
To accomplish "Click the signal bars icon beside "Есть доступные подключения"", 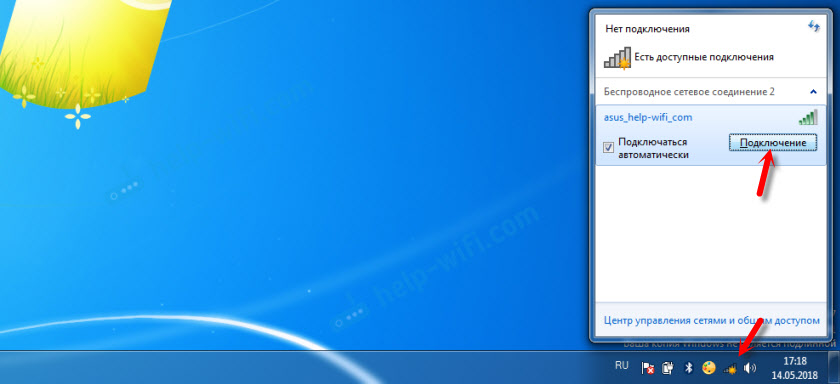I will 617,57.
